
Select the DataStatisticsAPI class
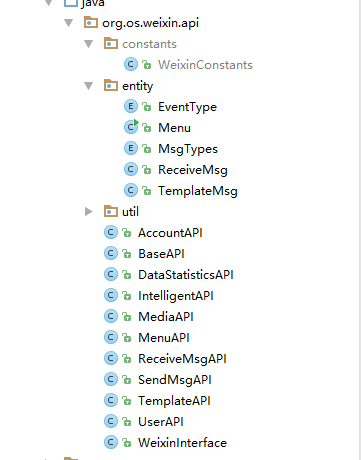[x=186, y=275]
